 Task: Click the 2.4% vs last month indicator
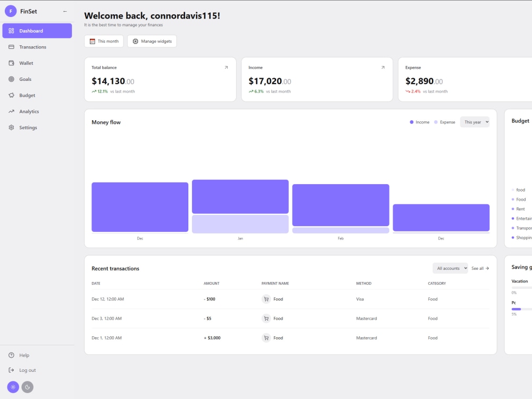[427, 92]
